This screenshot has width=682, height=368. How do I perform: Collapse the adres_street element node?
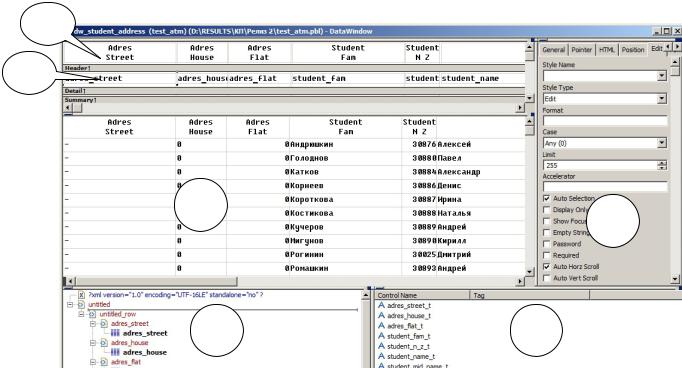93,324
